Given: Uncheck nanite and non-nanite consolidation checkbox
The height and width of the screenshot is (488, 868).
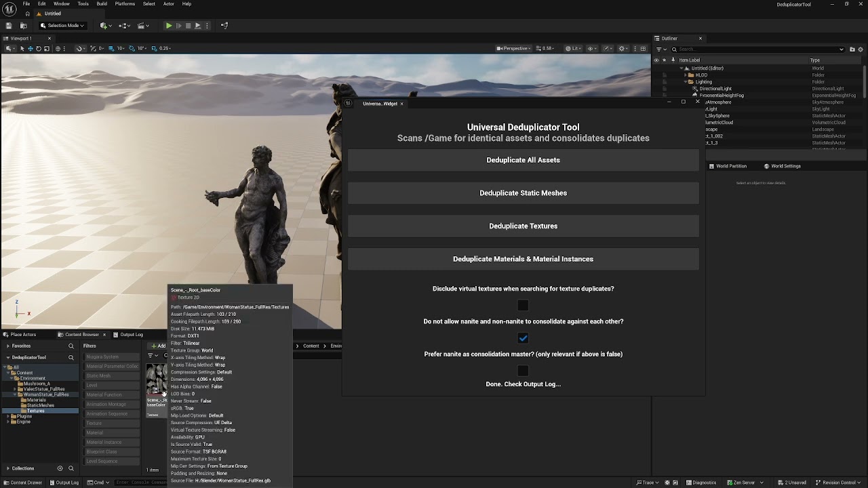Looking at the screenshot, I should pyautogui.click(x=523, y=338).
